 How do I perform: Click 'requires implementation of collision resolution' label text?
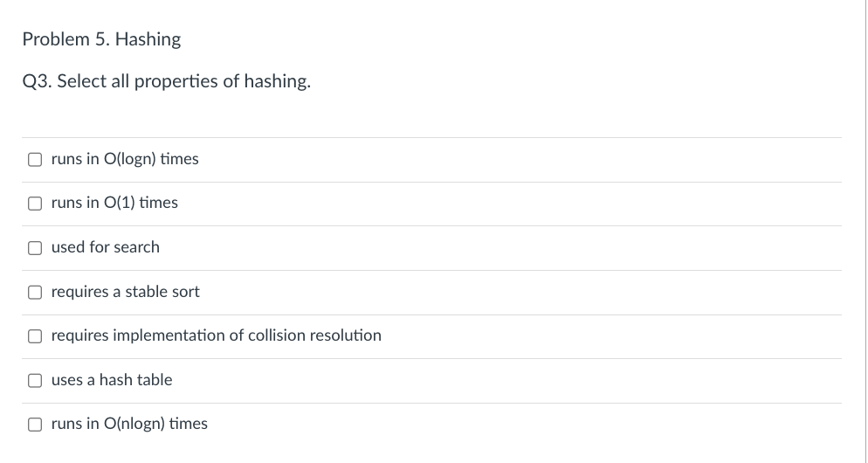(x=217, y=335)
